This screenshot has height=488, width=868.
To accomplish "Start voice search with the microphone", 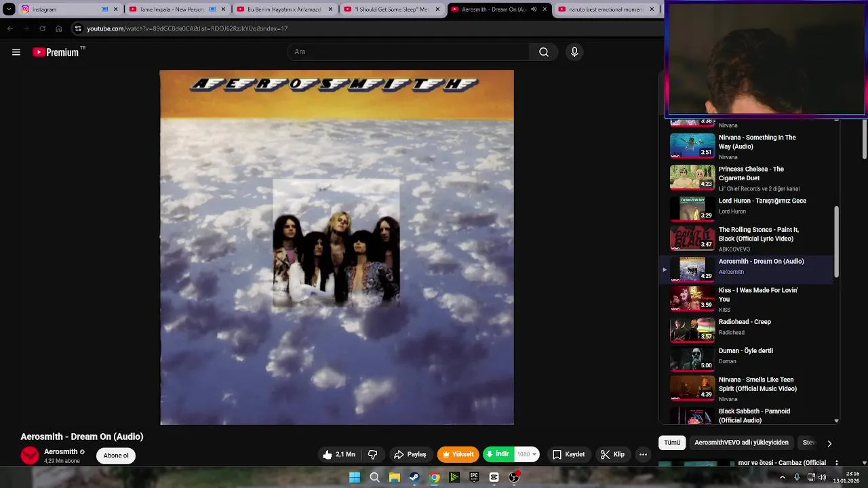I will pos(574,52).
